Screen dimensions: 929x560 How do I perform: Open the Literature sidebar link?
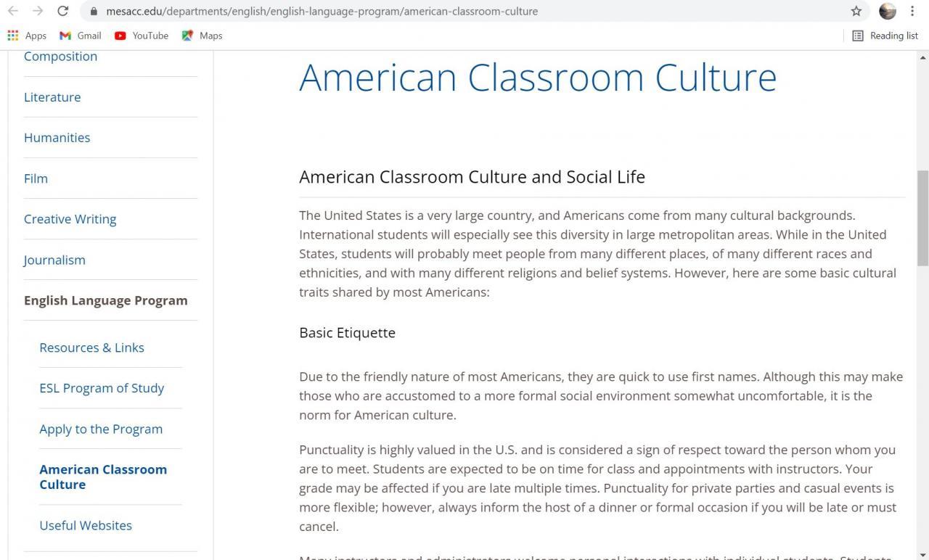(x=52, y=97)
